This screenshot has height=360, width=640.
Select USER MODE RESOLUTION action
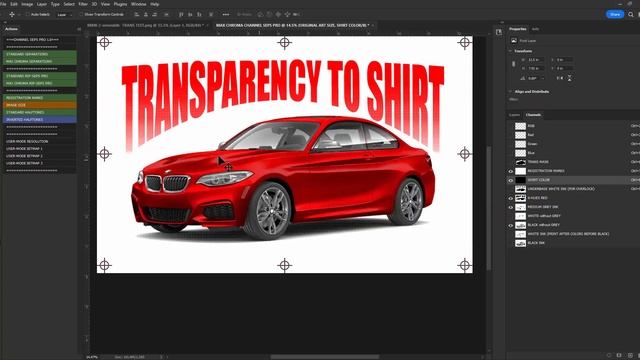pyautogui.click(x=40, y=141)
